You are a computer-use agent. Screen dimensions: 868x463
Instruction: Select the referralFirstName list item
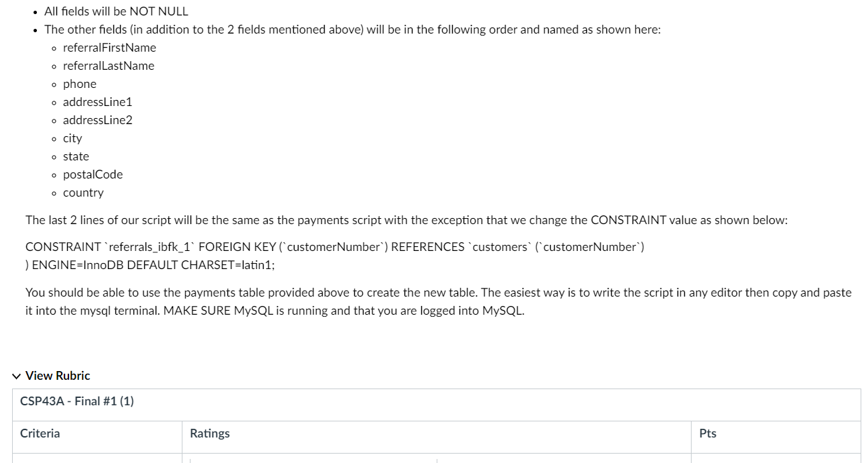tap(109, 48)
